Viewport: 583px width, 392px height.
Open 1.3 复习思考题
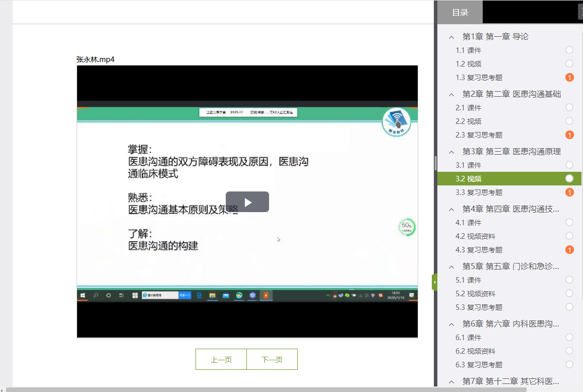tap(479, 78)
